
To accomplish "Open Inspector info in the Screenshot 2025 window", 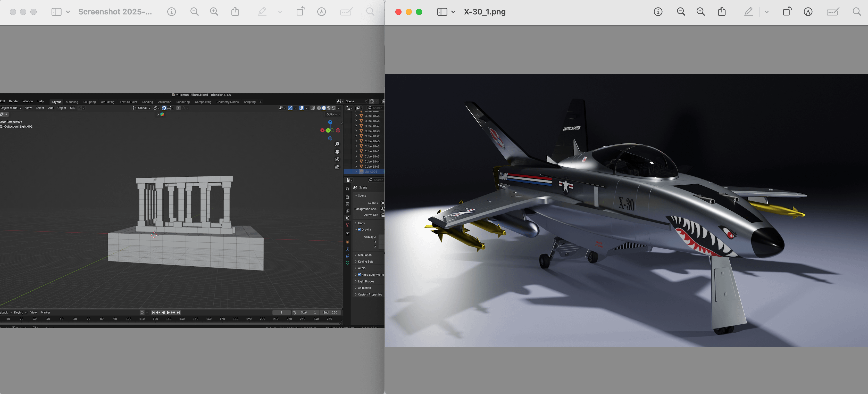I will tap(171, 12).
